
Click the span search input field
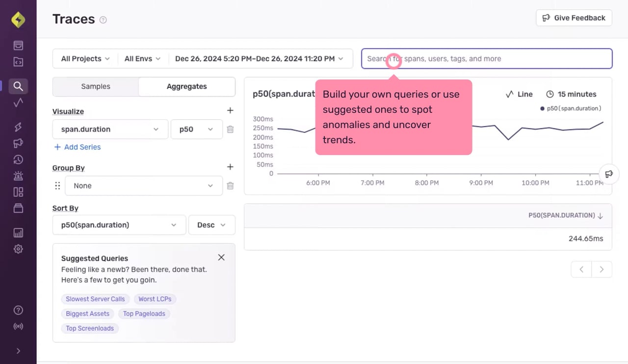[487, 58]
